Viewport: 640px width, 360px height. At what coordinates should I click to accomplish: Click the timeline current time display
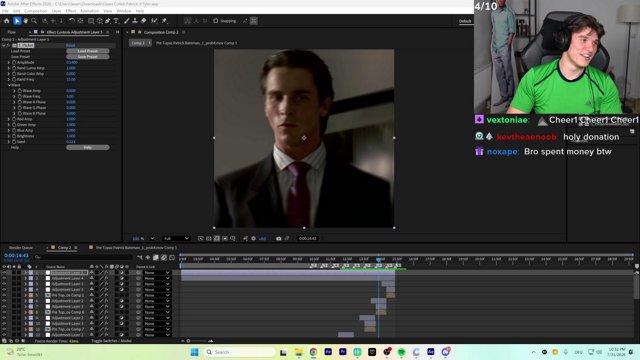tap(16, 256)
